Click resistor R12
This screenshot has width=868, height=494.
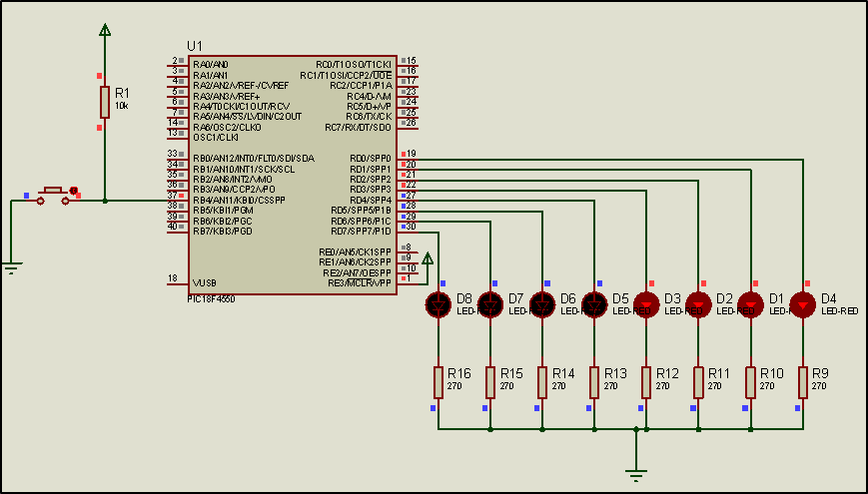coord(645,381)
